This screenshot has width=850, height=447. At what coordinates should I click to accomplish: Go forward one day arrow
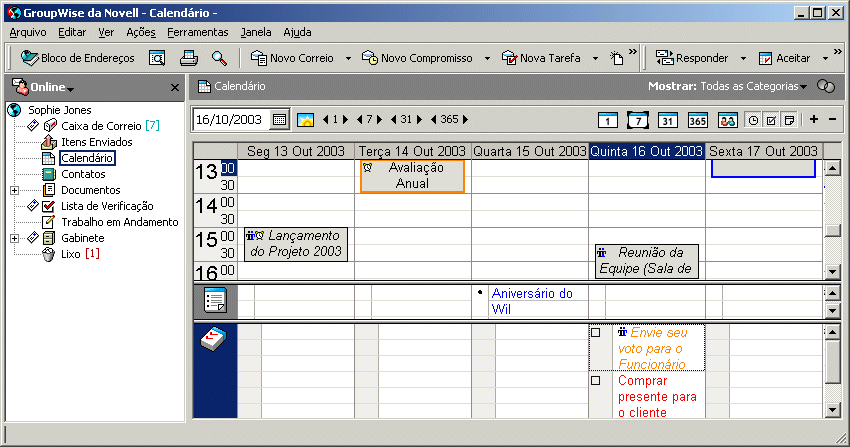click(x=345, y=120)
